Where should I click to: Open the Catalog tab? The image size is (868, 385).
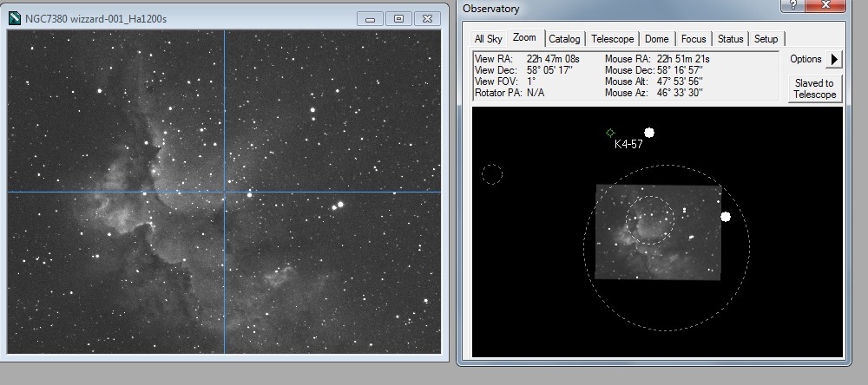click(564, 39)
